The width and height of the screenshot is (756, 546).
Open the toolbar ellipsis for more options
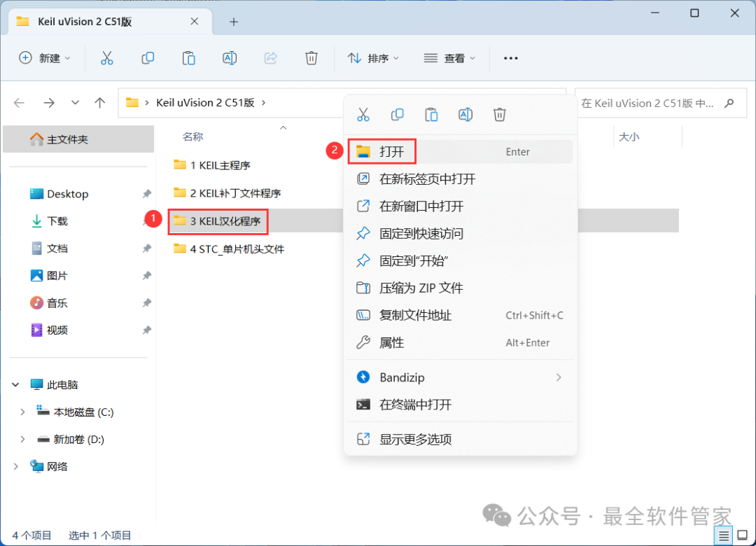coord(510,58)
